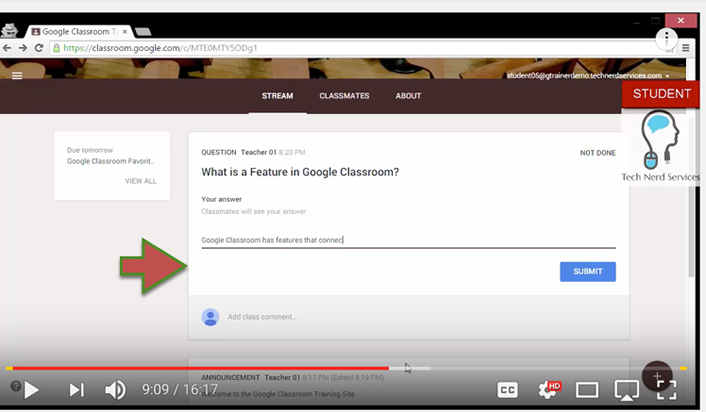Image resolution: width=706 pixels, height=412 pixels.
Task: Cast video to TV screen
Action: [x=626, y=390]
